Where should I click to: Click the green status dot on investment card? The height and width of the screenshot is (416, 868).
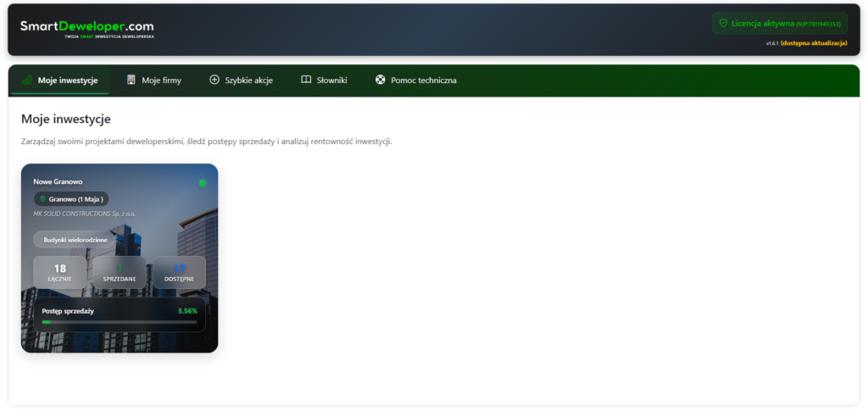point(203,182)
